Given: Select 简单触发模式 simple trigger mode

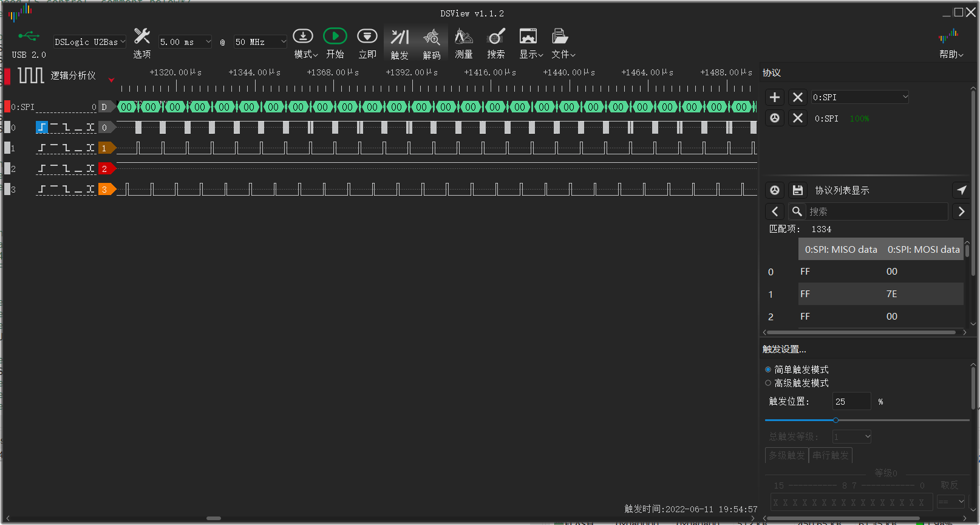Looking at the screenshot, I should coord(797,369).
